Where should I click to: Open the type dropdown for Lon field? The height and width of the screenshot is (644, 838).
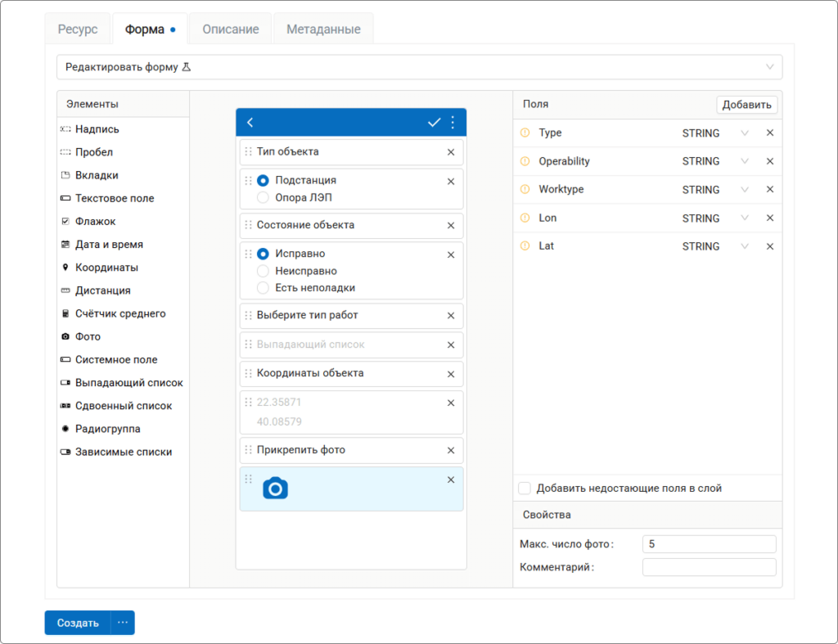(745, 218)
